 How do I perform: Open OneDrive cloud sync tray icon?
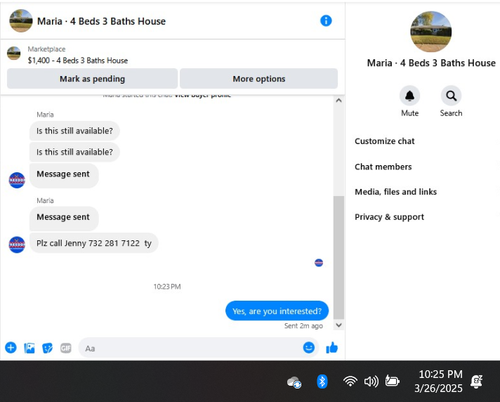[x=294, y=382]
